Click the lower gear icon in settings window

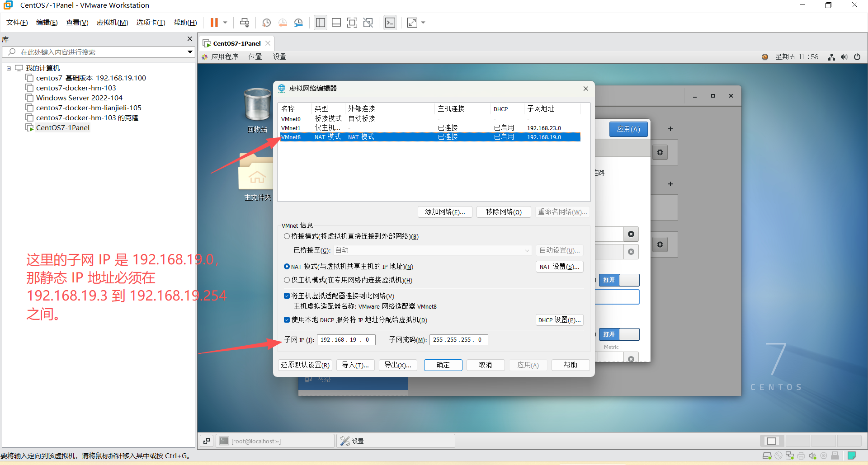click(x=660, y=244)
